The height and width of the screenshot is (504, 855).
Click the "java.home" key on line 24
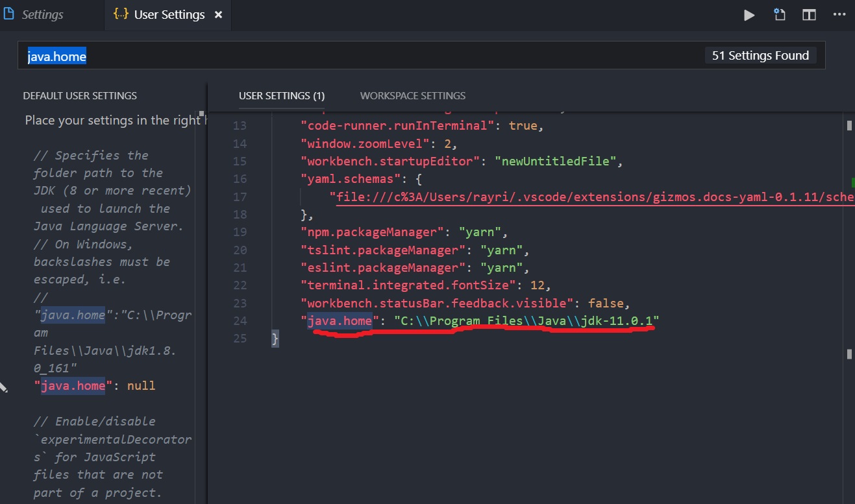coord(340,321)
